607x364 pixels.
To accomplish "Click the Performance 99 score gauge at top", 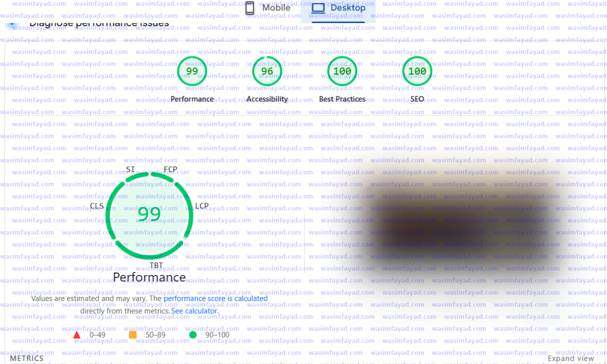I will 192,71.
